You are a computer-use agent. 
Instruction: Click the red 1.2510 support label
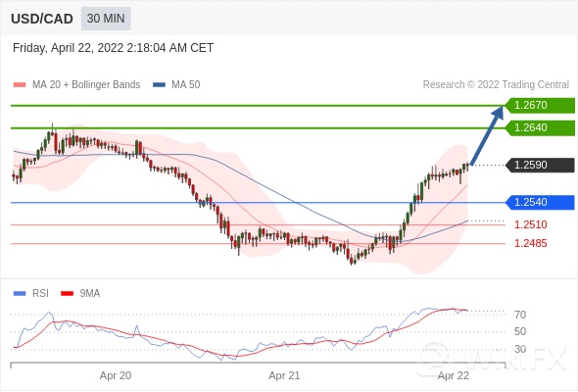[530, 224]
